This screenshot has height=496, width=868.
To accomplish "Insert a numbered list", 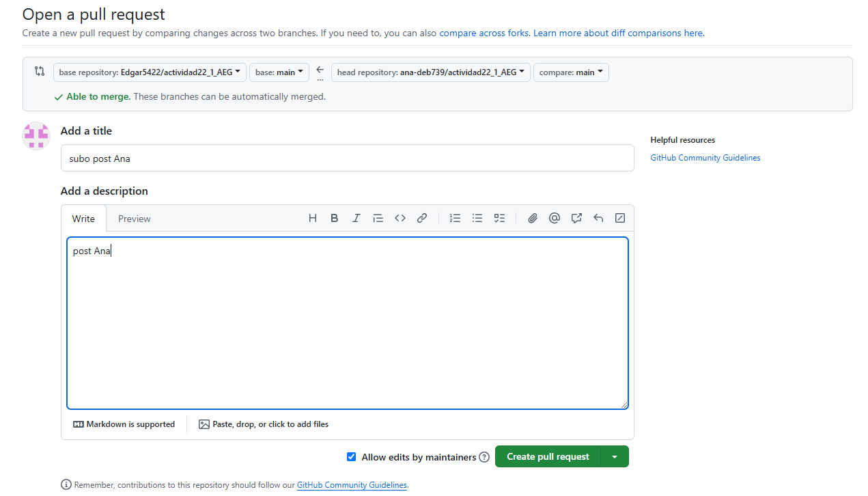I will click(x=455, y=218).
